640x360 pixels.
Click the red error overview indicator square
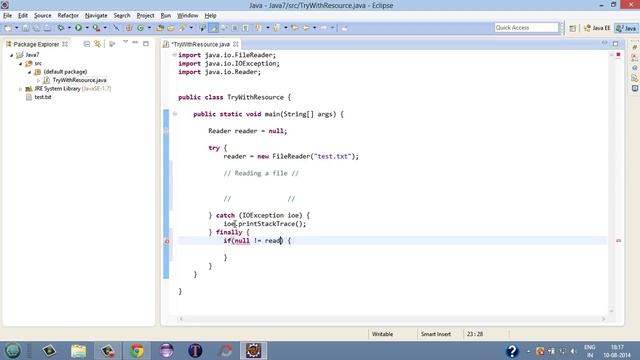tap(618, 55)
